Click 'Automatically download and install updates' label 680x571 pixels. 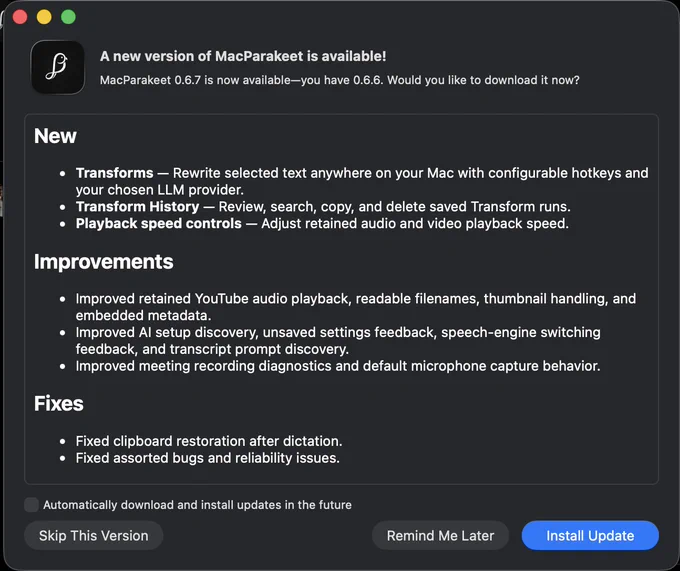[x=197, y=505]
